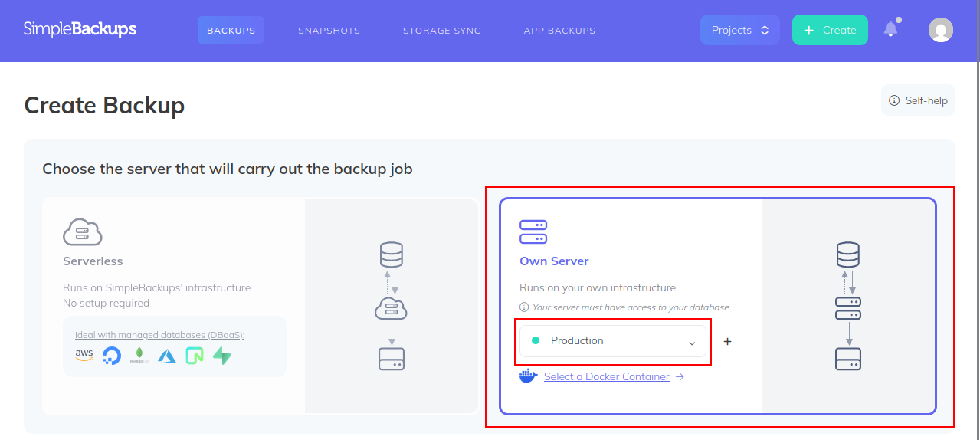Open the Projects switcher dropdown

pos(739,30)
